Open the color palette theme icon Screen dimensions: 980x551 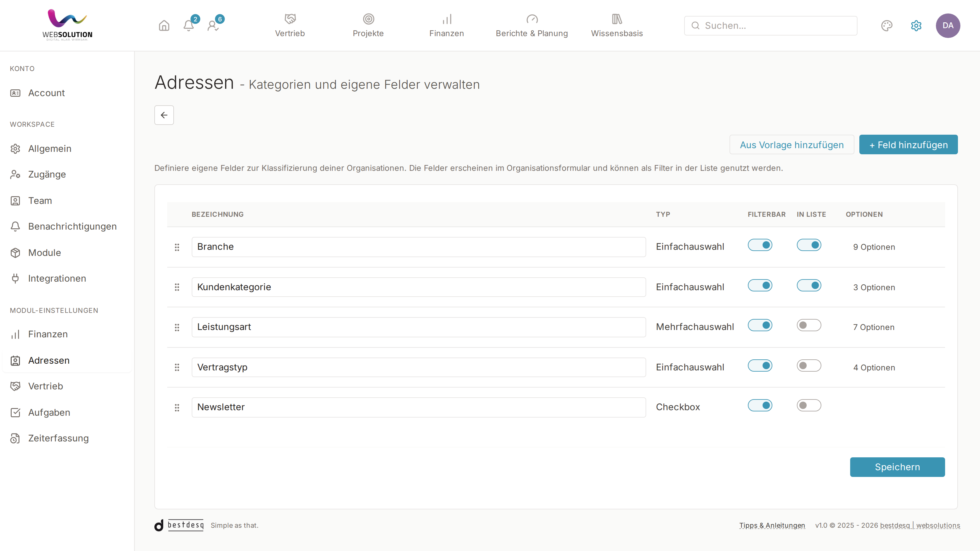[x=886, y=25]
